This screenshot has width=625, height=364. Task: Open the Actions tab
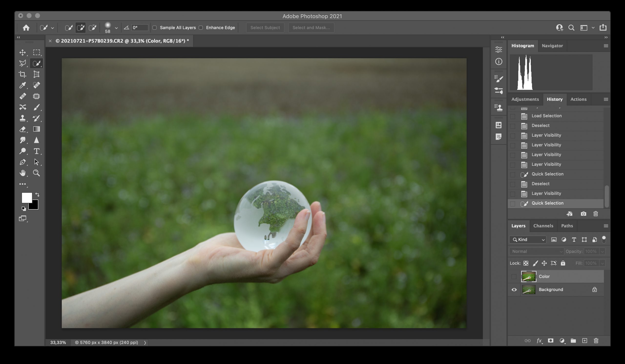tap(578, 99)
